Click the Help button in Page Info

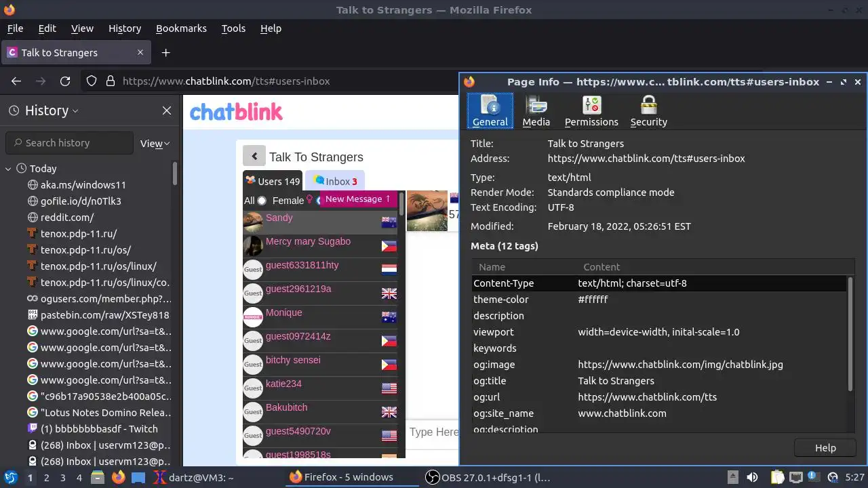click(825, 447)
